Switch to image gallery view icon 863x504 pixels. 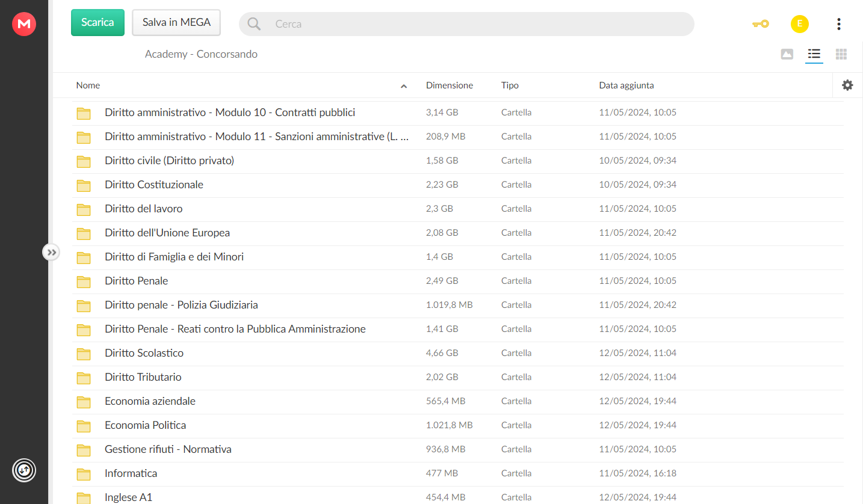pyautogui.click(x=787, y=54)
